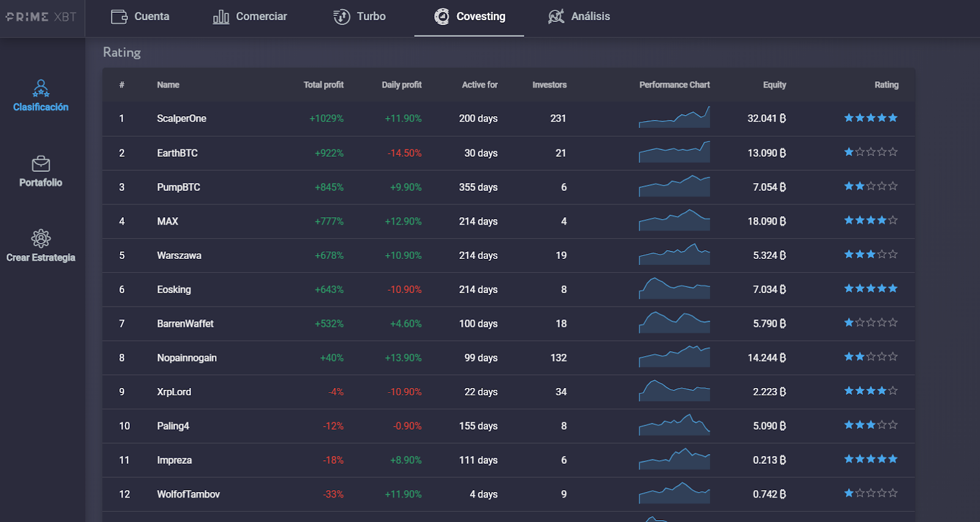Viewport: 980px width, 522px height.
Task: Click the Covesting circular icon
Action: [x=442, y=17]
